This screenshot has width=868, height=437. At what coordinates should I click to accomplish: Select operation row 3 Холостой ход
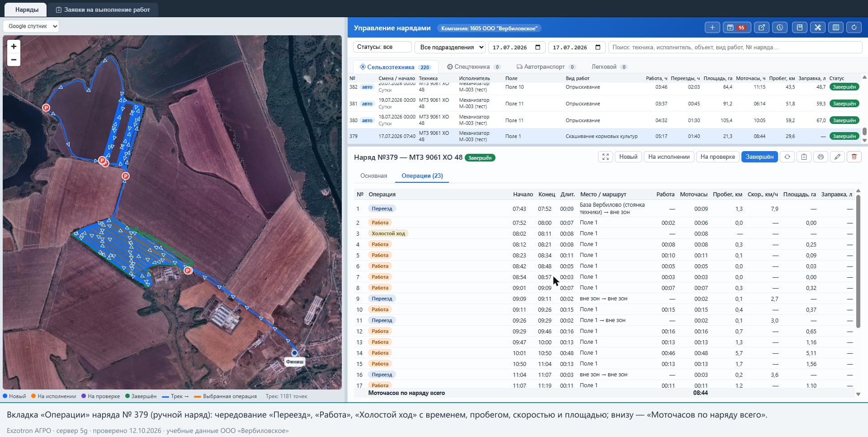(604, 233)
